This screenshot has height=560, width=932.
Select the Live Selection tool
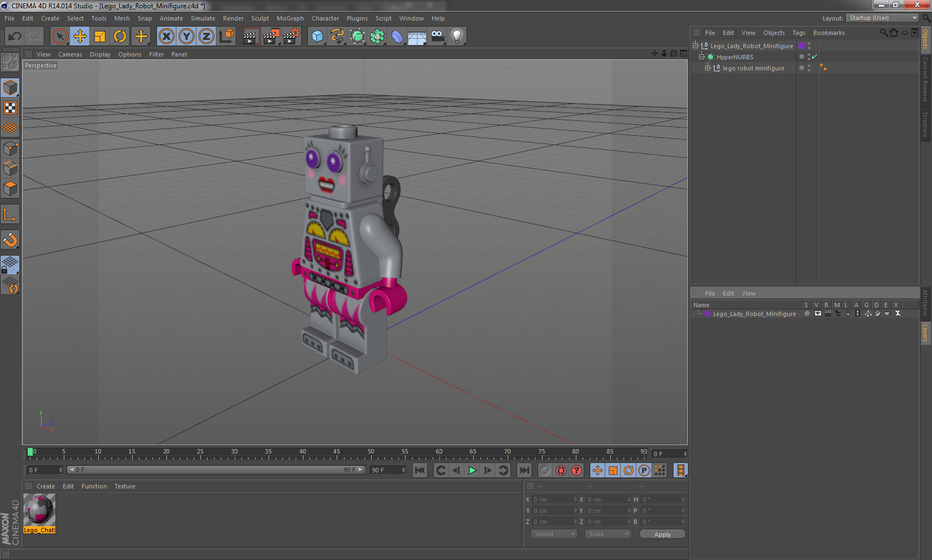60,37
